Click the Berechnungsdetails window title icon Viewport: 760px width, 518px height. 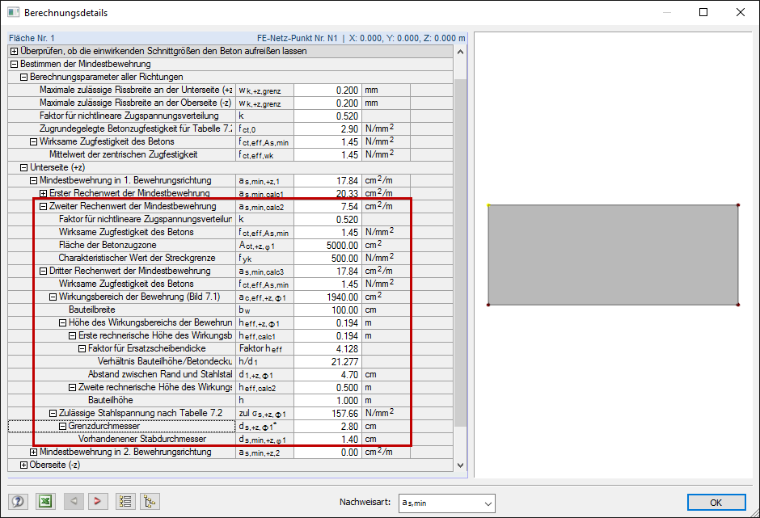pos(13,12)
